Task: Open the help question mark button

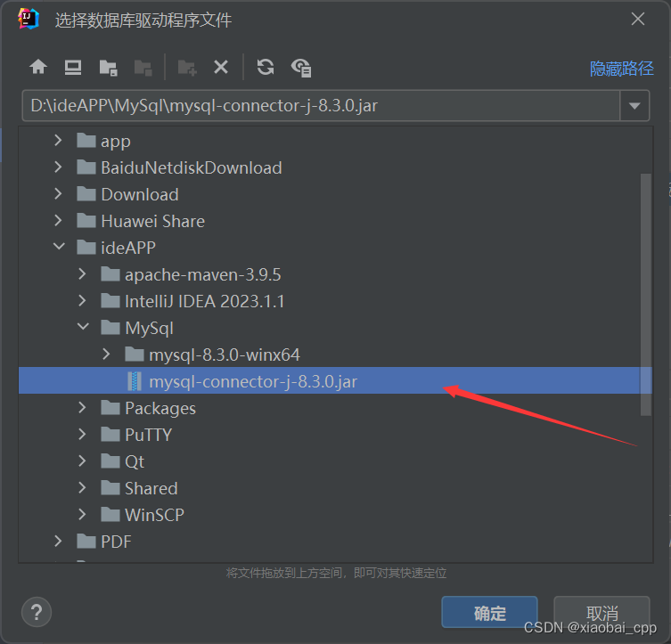Action: pos(37,612)
